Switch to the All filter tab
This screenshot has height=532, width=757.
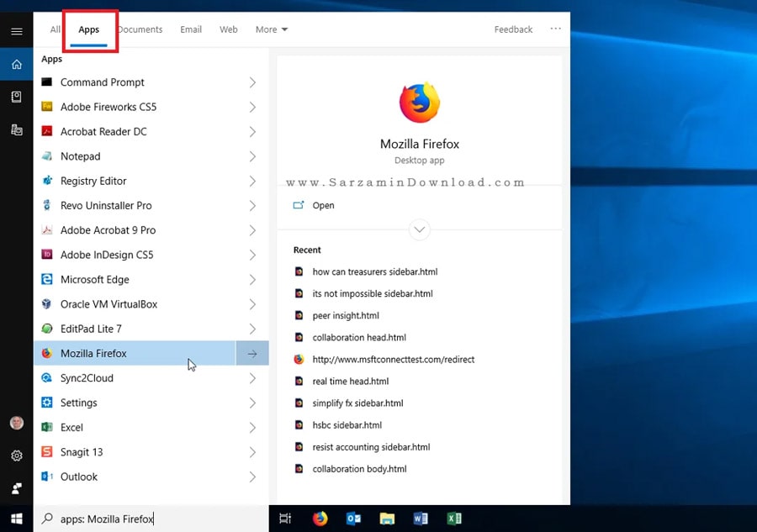pyautogui.click(x=55, y=29)
